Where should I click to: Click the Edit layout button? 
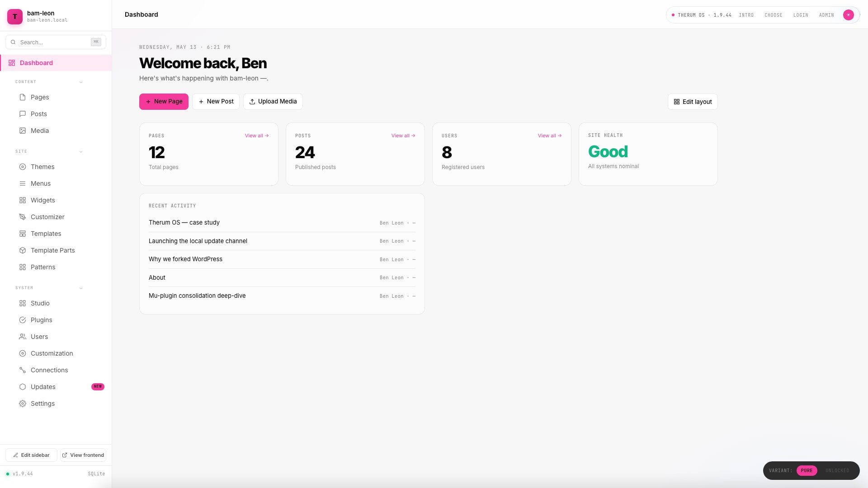[x=693, y=102]
